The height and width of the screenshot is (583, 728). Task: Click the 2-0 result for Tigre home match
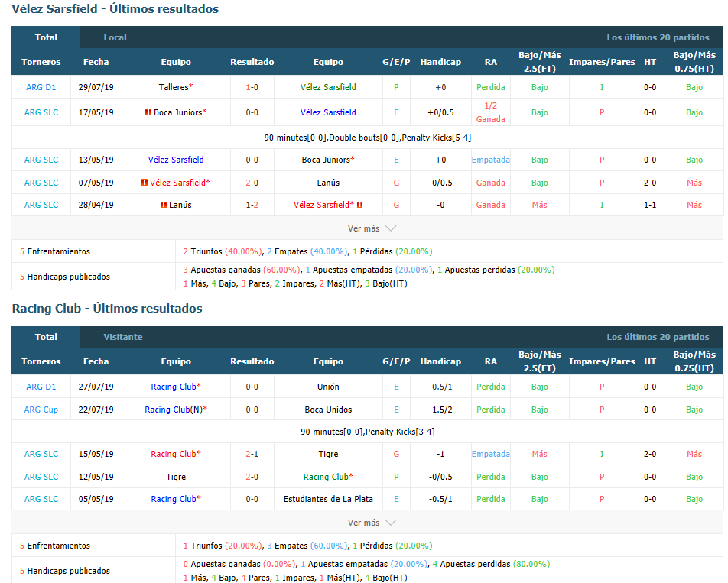pos(252,477)
